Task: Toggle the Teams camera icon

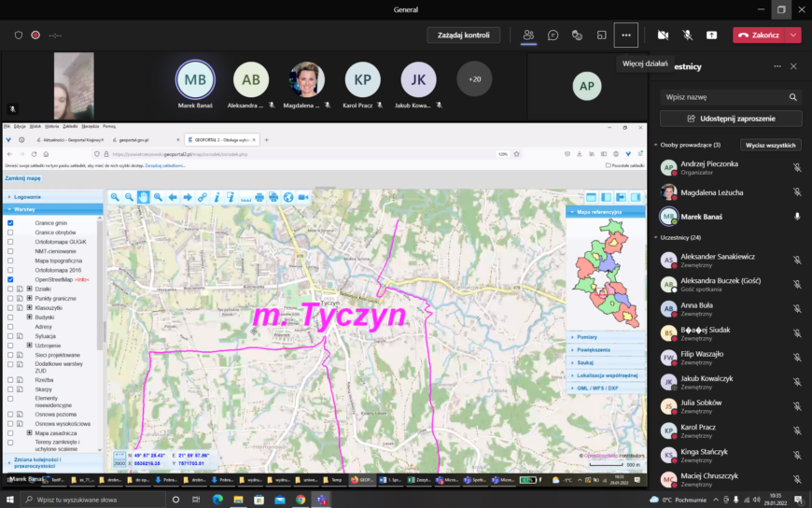Action: (663, 35)
